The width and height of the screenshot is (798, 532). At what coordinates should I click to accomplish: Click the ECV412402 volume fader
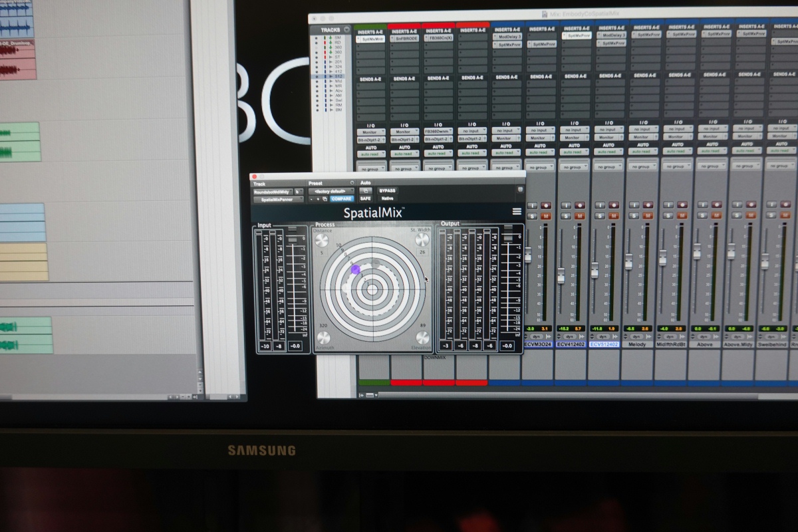coord(561,275)
